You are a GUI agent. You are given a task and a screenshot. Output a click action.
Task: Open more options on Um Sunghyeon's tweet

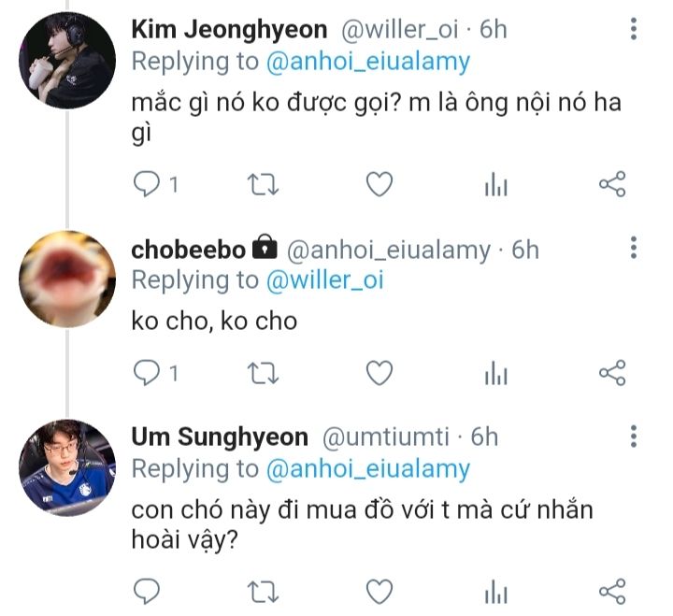point(635,437)
